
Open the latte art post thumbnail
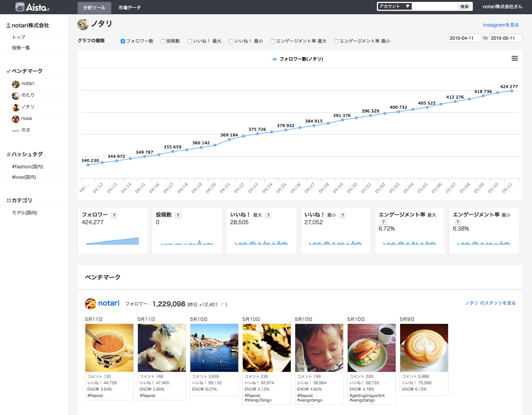point(424,348)
